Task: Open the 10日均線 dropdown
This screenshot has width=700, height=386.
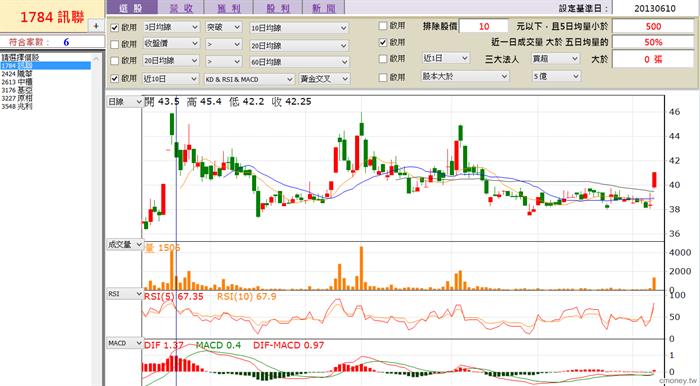Action: pos(299,28)
